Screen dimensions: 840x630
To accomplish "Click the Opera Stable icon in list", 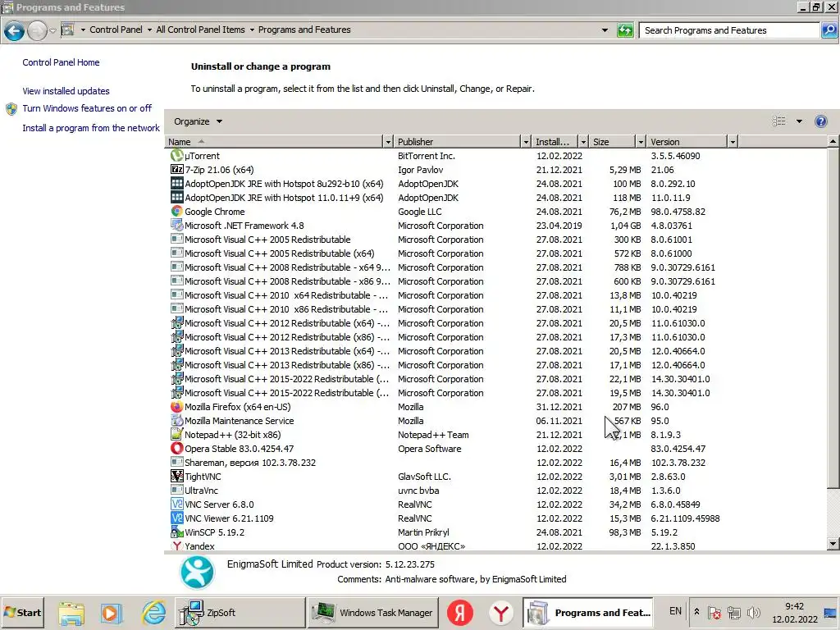I will pos(177,448).
